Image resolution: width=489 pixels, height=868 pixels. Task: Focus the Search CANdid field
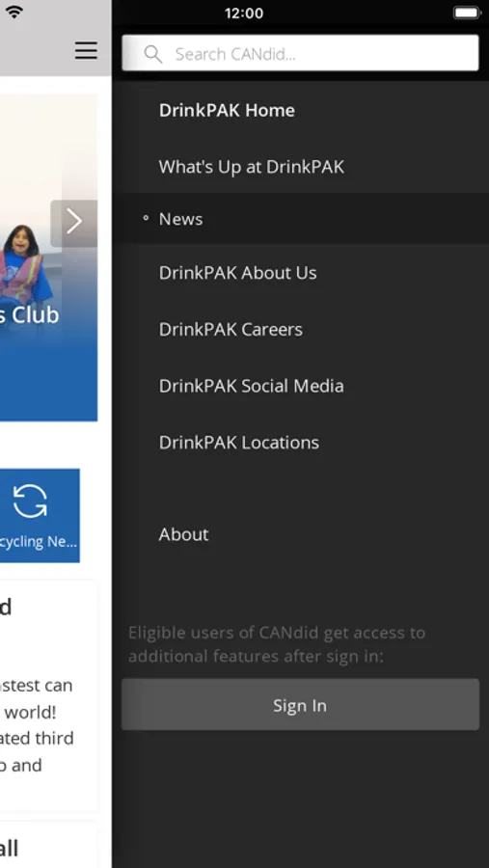(x=300, y=53)
